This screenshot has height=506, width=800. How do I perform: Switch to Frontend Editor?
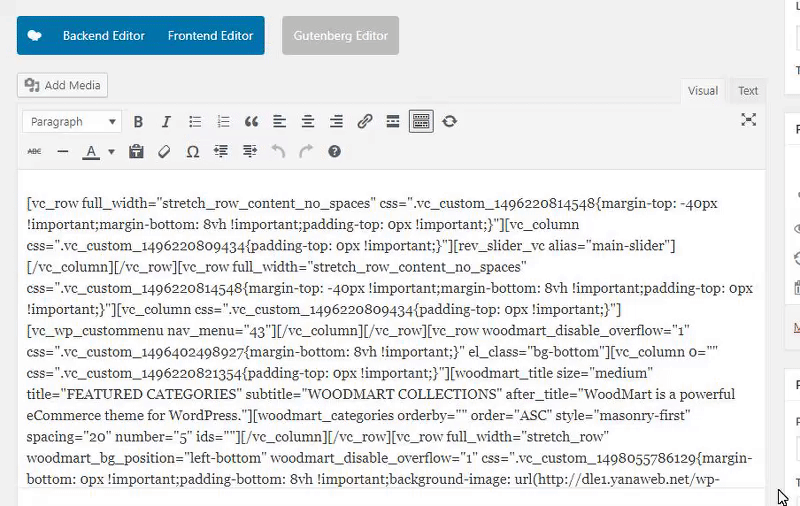click(210, 36)
